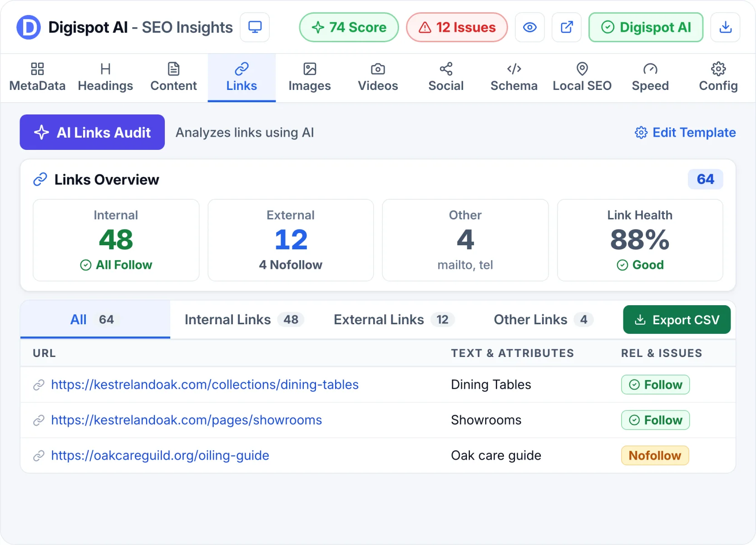Click link icon beside dining-tables URL

[39, 385]
